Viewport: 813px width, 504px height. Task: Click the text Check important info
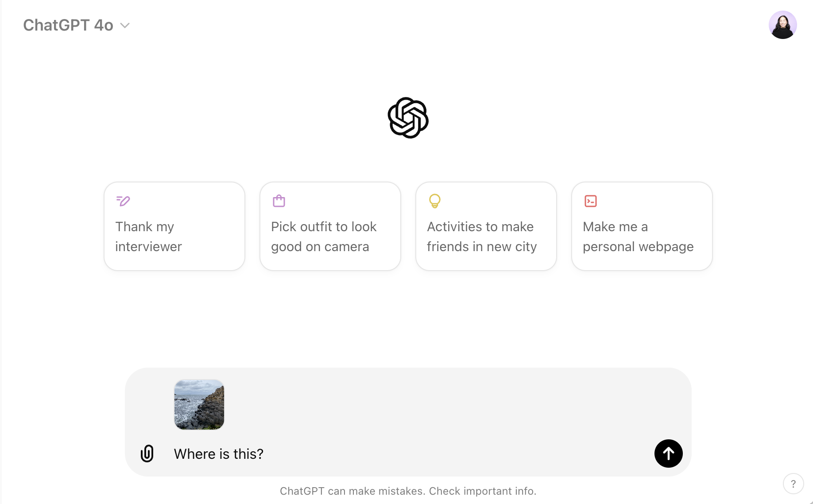(x=483, y=491)
